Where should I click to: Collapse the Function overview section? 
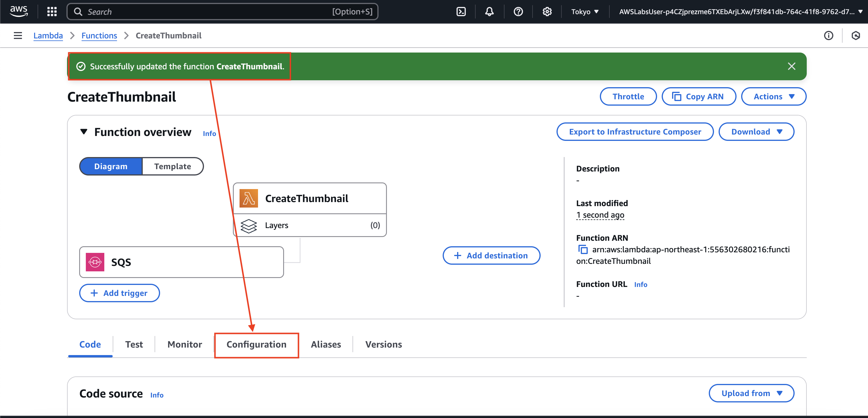(x=84, y=132)
